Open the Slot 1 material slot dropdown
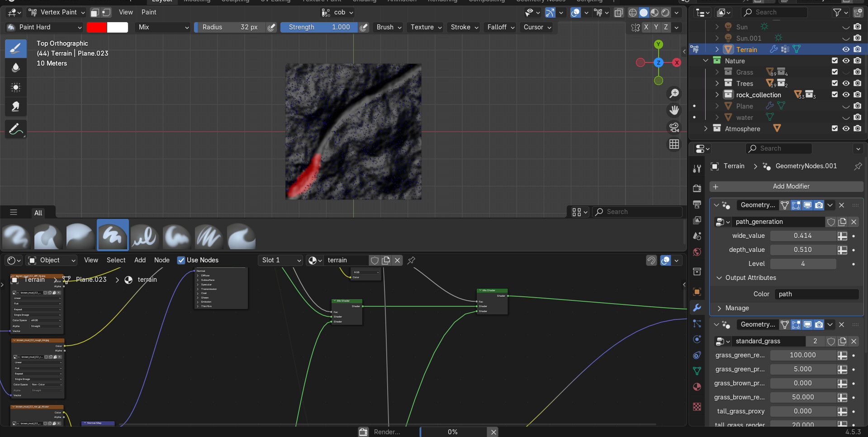 (280, 260)
